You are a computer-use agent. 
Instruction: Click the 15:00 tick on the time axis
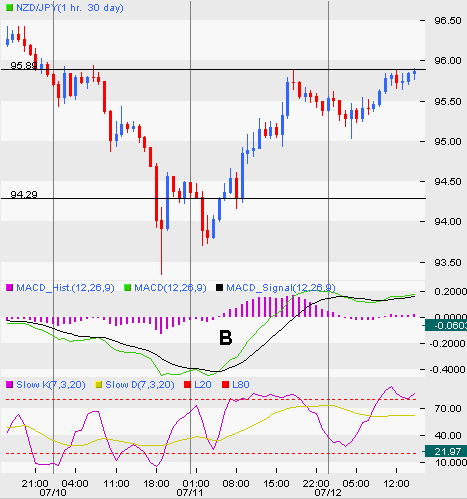276,483
